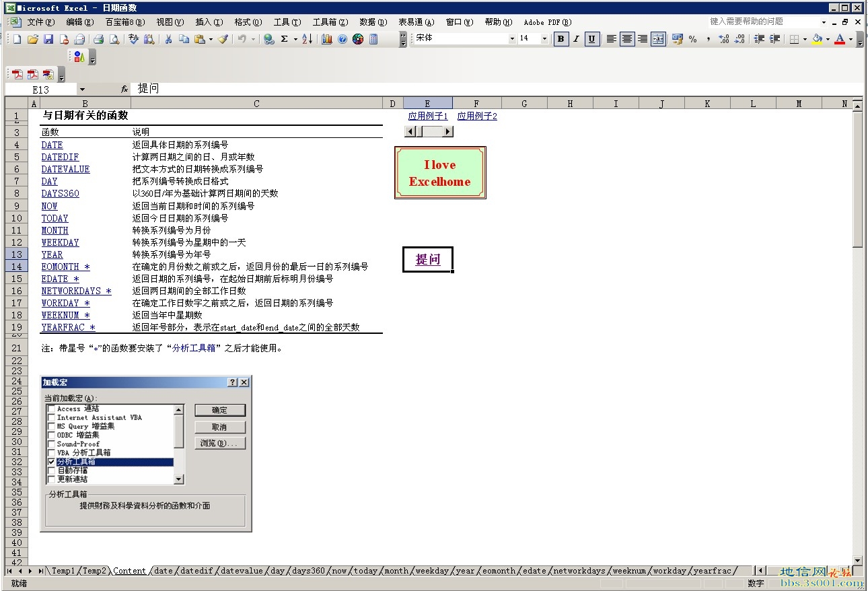
Task: Open the 应用例子1 link
Action: (428, 116)
